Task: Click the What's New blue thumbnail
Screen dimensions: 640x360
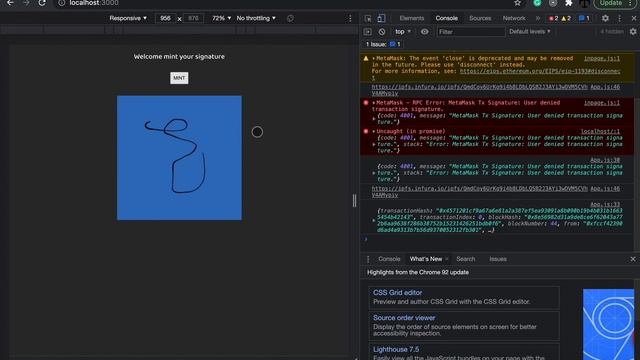Action: [x=609, y=324]
